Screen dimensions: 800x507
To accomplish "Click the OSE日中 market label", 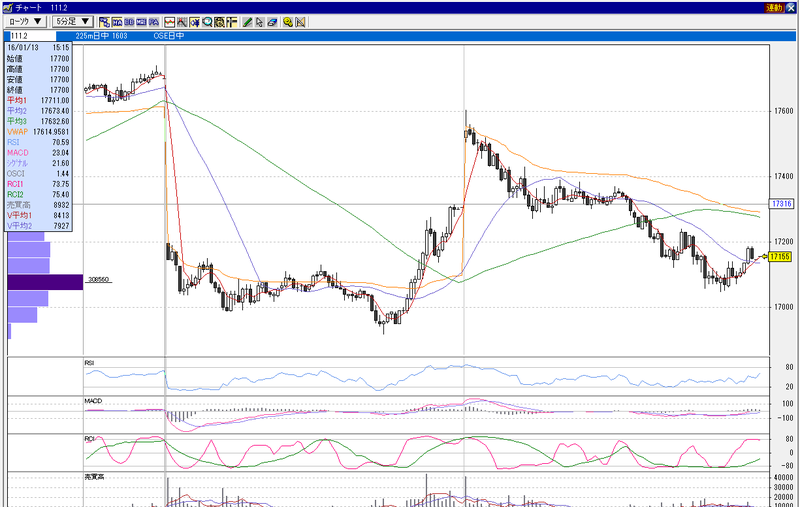I will pos(168,36).
